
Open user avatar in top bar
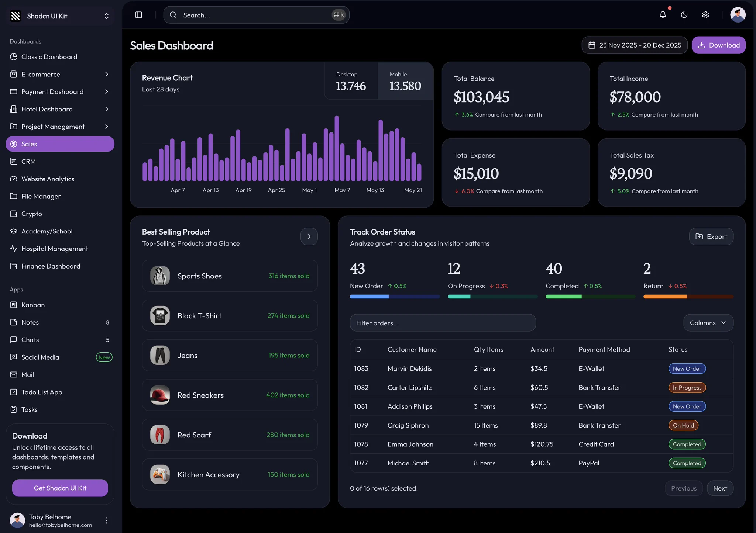click(738, 15)
